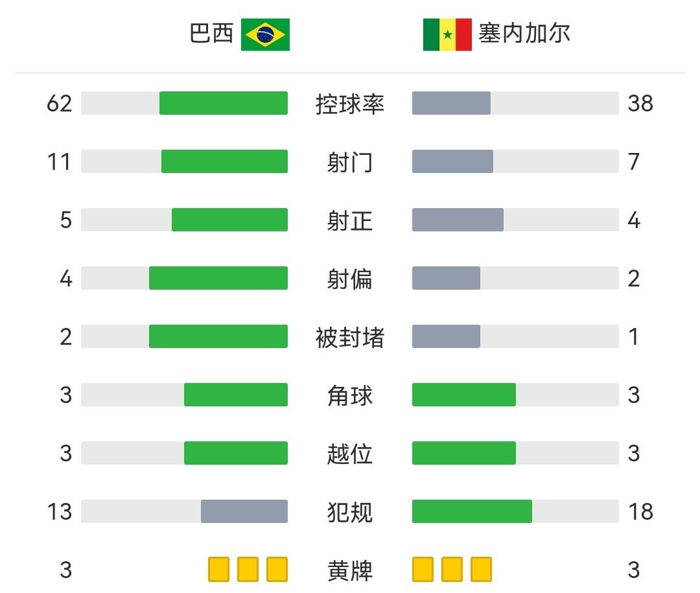Click the 角球 stat label

(350, 395)
